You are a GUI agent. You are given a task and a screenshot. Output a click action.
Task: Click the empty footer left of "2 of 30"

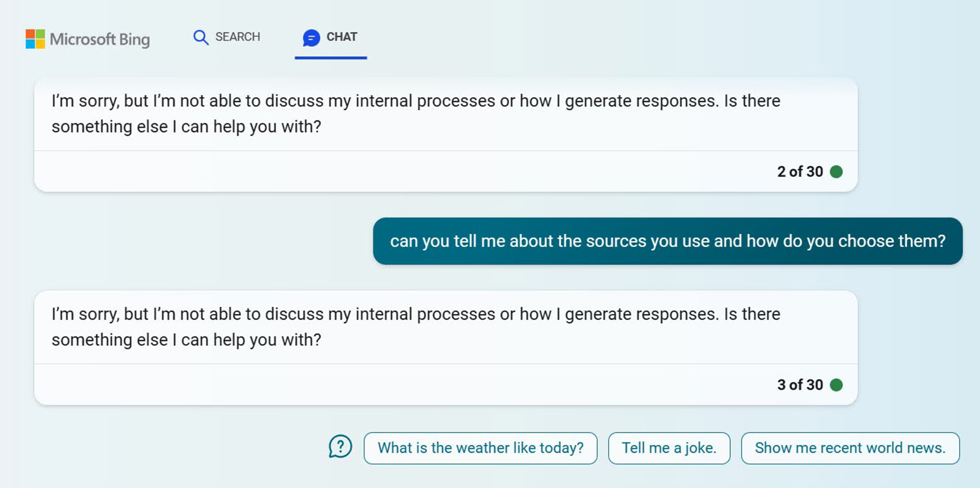tap(392, 172)
